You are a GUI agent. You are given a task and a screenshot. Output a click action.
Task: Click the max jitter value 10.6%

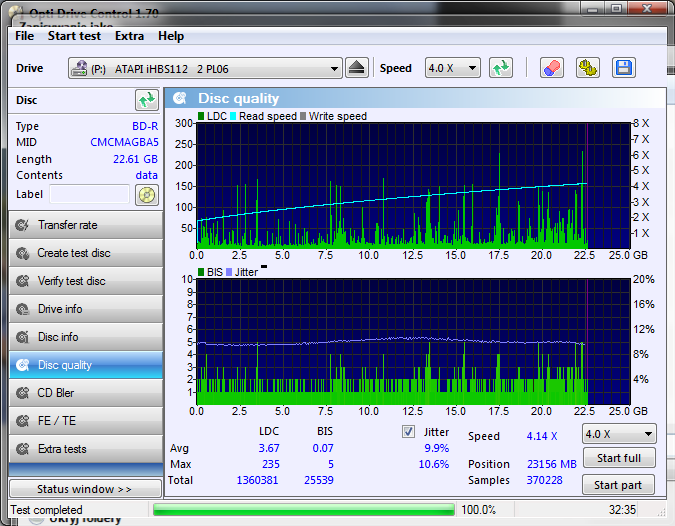coord(434,464)
